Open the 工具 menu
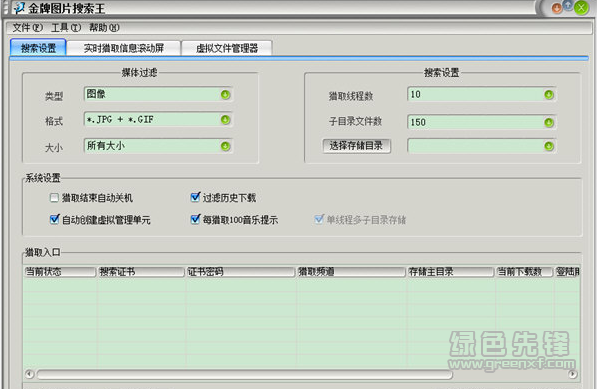 (66, 28)
